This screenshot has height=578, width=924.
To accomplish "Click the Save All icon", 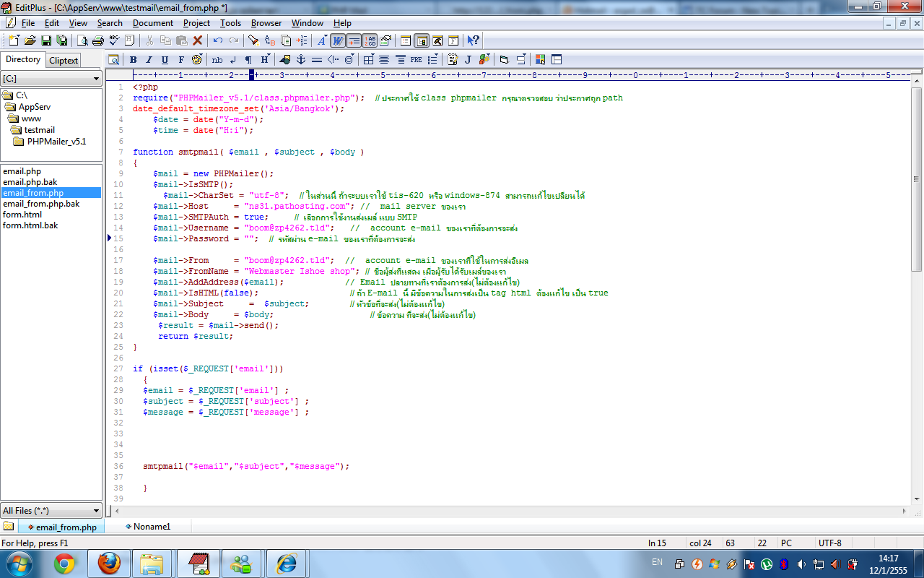I will pos(61,40).
